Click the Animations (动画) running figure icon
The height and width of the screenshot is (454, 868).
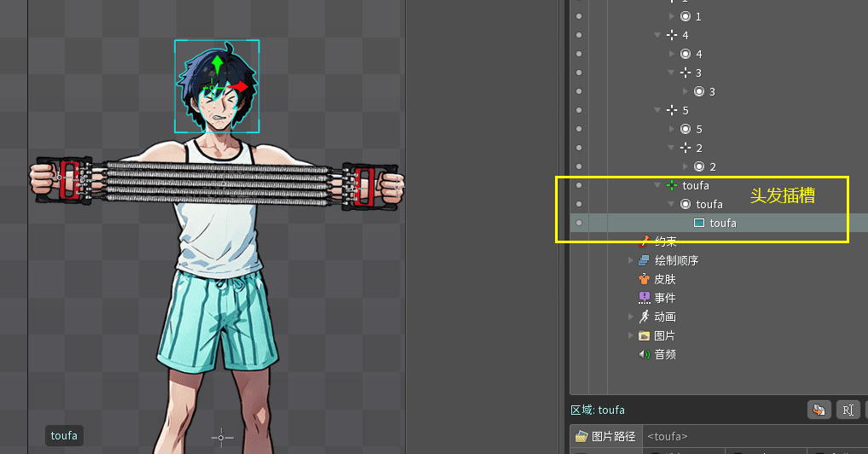tap(645, 317)
